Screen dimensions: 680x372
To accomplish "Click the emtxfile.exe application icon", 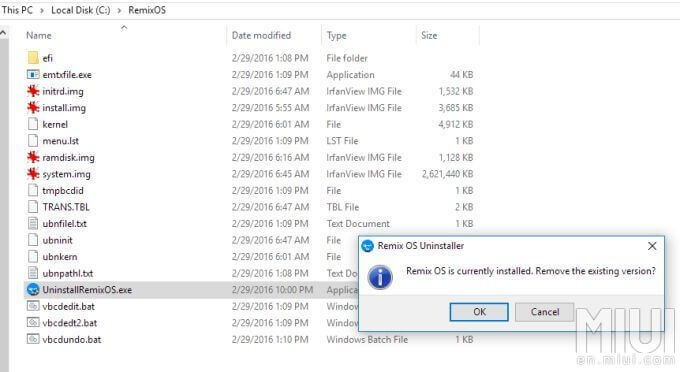I will click(x=33, y=75).
